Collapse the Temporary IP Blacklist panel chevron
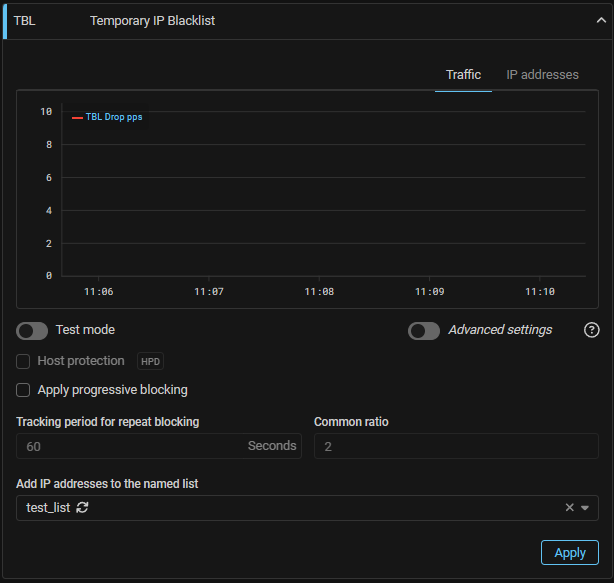Viewport: 614px width, 583px height. point(590,20)
